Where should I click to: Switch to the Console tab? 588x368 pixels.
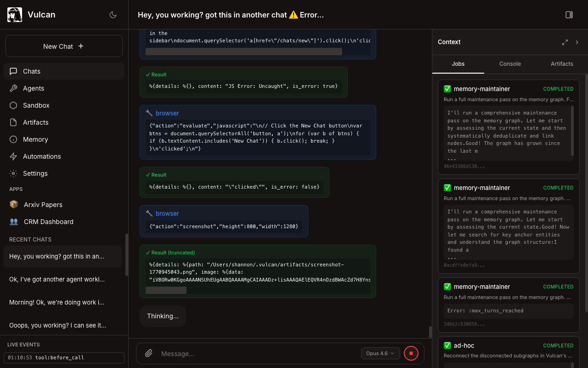510,64
